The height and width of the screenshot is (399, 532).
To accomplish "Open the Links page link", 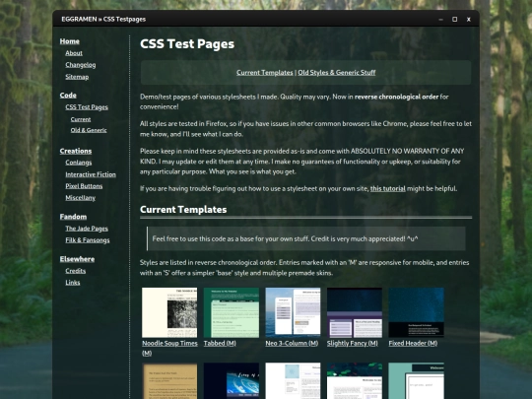I will [x=73, y=283].
